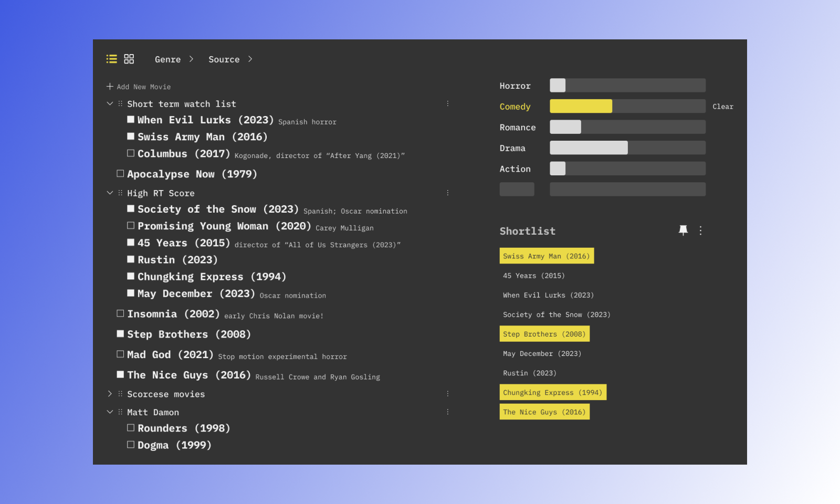
Task: Click the Scorcese movies group title
Action: coord(166,394)
